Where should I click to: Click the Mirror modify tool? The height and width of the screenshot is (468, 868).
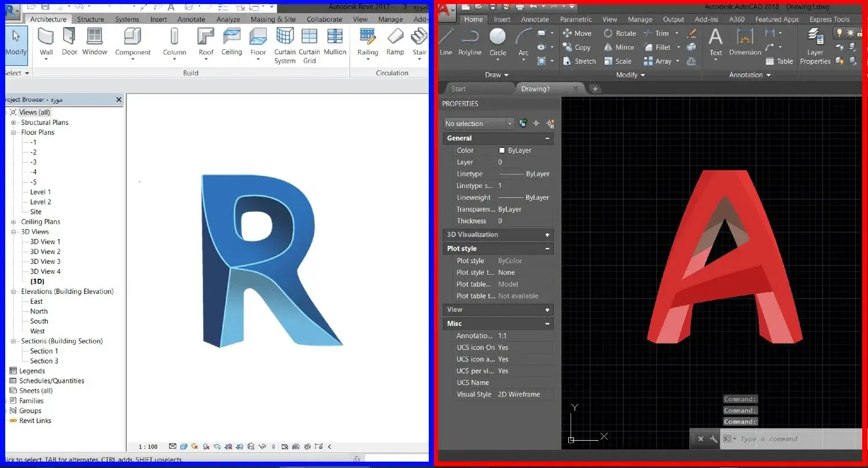point(619,47)
